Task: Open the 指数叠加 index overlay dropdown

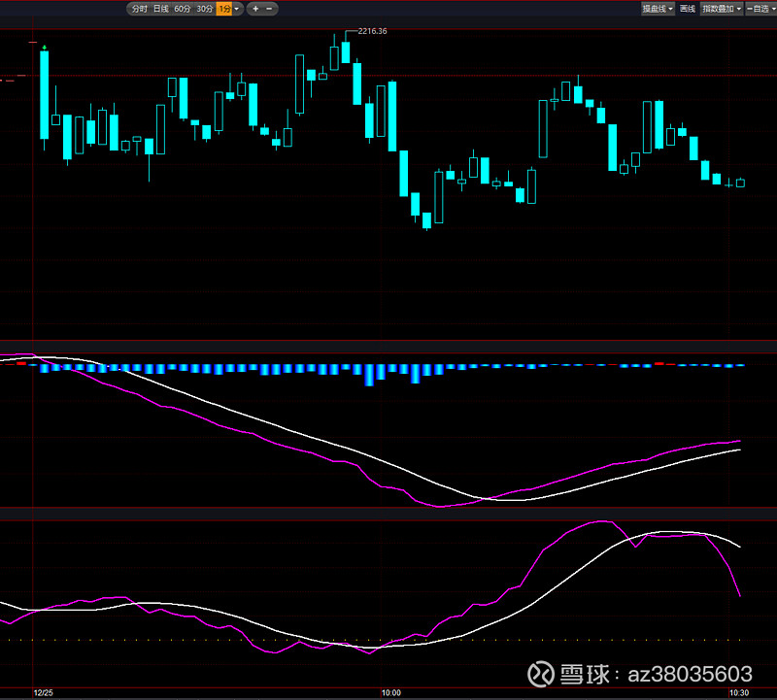Action: pyautogui.click(x=722, y=9)
